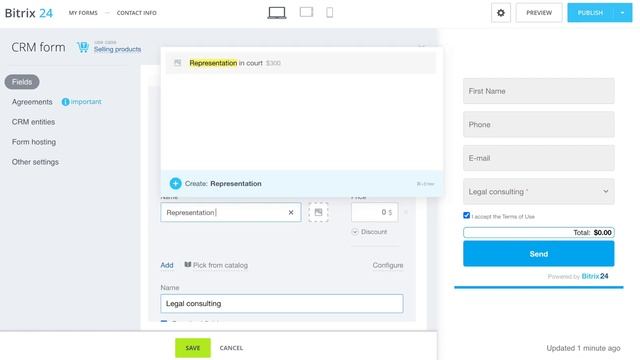Expand the Discount section

tap(369, 232)
